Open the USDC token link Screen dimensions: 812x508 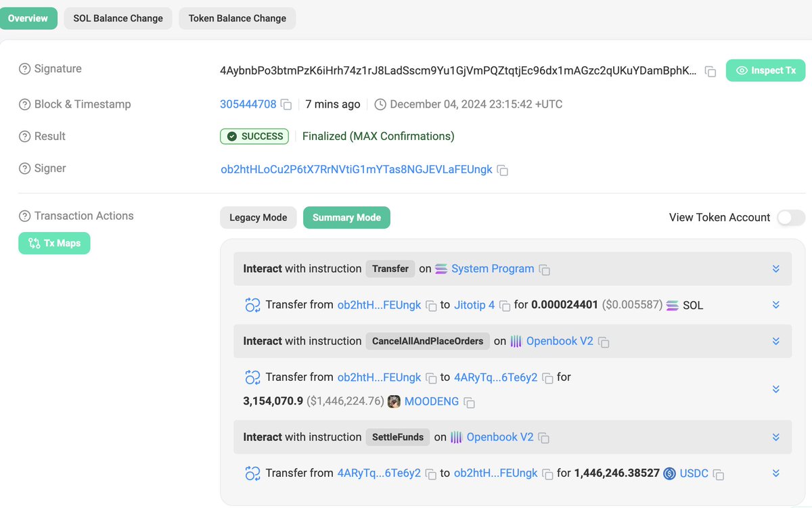(x=694, y=474)
